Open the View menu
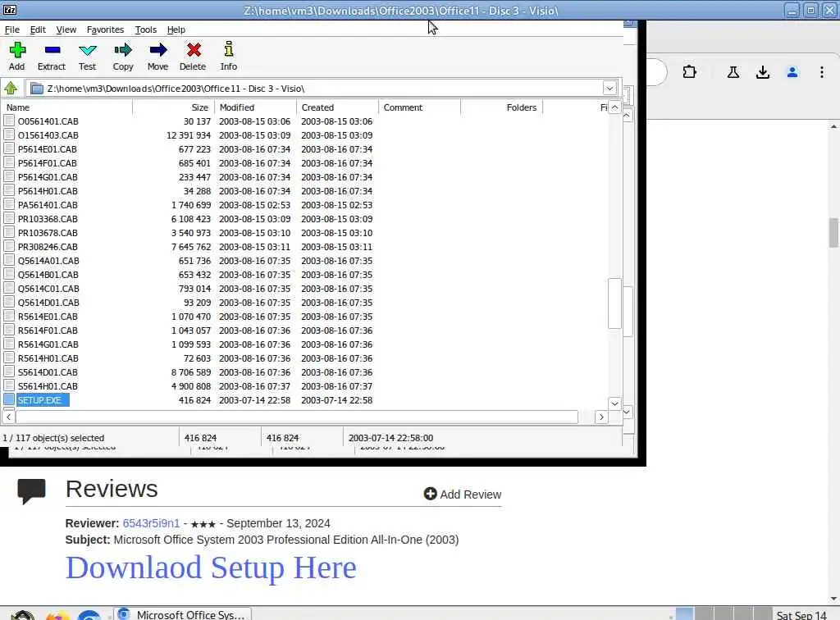This screenshot has height=620, width=840. pyautogui.click(x=66, y=30)
